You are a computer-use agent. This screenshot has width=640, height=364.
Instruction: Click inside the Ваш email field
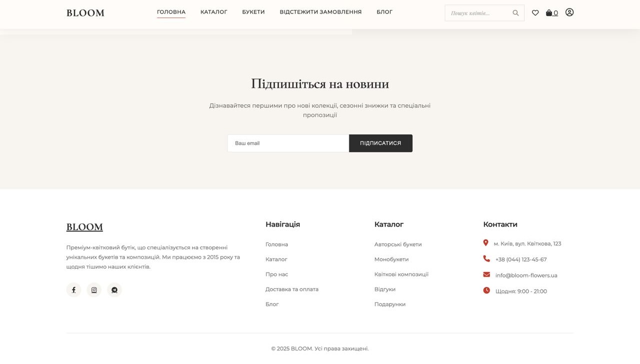point(287,143)
